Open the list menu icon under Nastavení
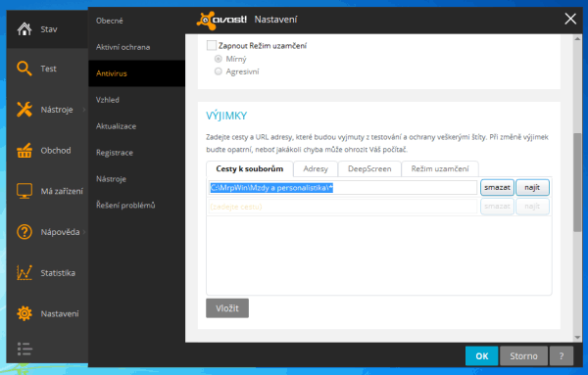 click(x=24, y=349)
